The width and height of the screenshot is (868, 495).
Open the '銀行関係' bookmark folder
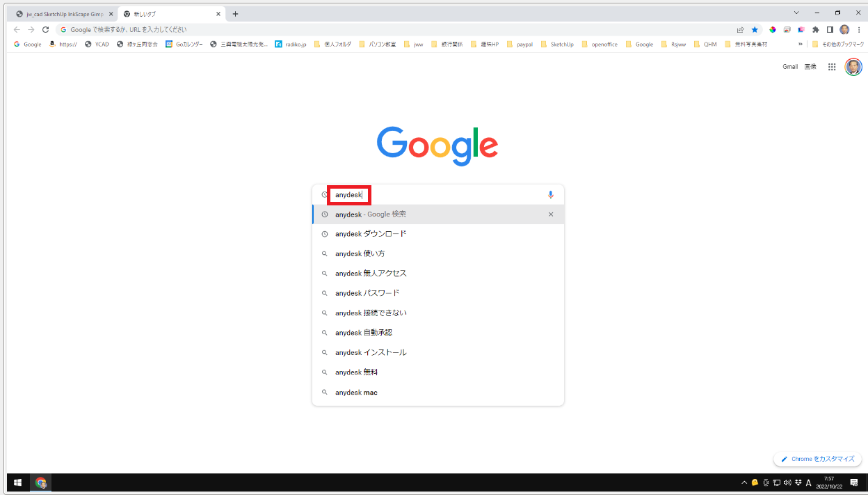click(x=447, y=44)
